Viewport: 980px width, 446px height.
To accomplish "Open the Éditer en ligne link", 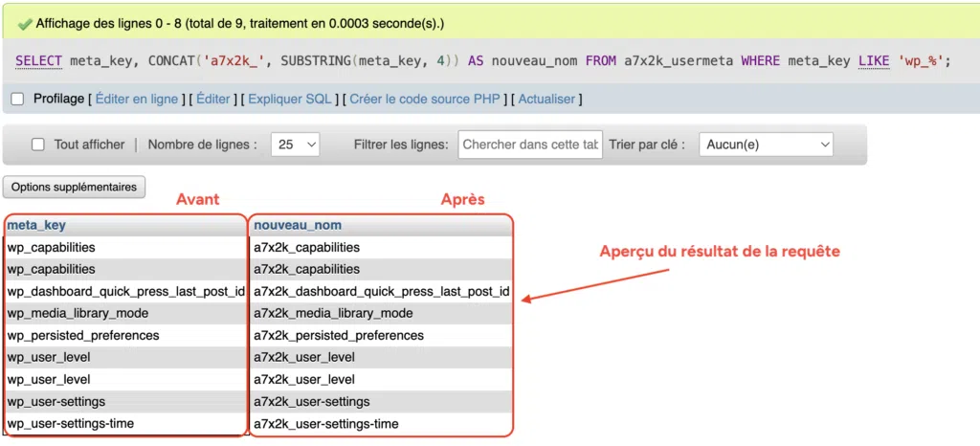I will 137,100.
